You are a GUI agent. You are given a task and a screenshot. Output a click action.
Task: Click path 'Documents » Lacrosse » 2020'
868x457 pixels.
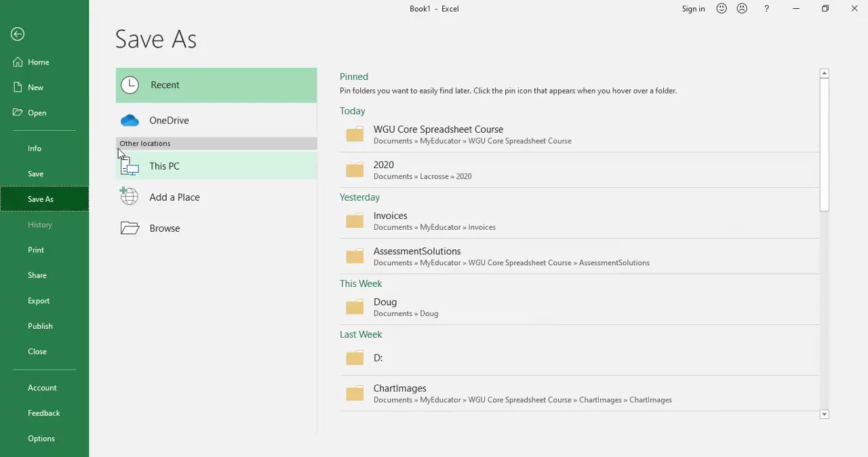pyautogui.click(x=422, y=176)
